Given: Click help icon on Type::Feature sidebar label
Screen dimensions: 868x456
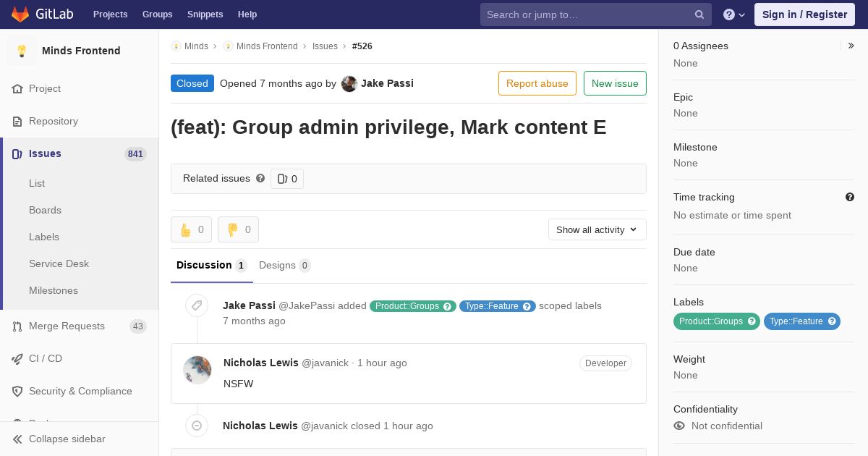Looking at the screenshot, I should coord(832,321).
